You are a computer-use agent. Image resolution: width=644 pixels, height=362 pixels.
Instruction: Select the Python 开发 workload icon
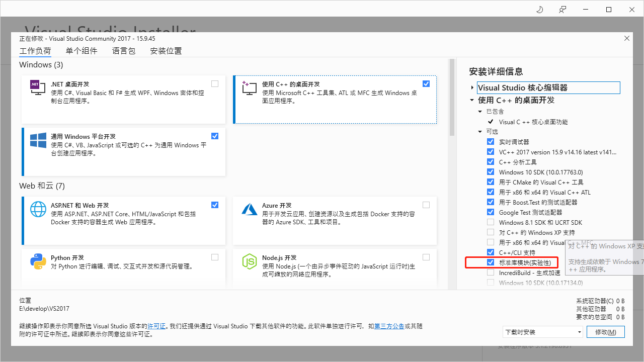(38, 261)
